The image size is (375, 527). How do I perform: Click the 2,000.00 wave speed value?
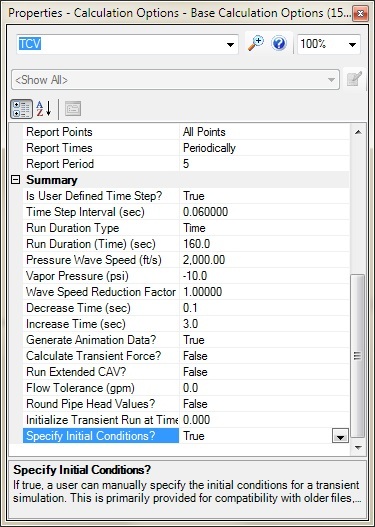click(204, 260)
